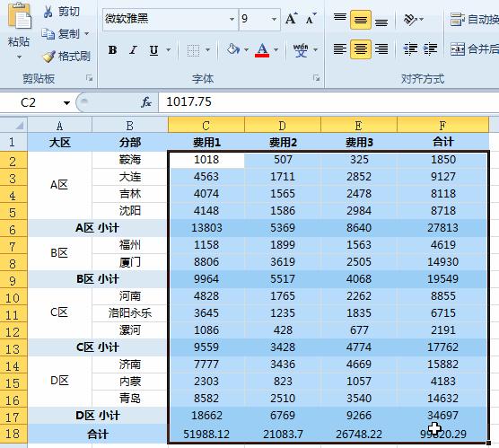Click the Insert Function fx icon
The width and height of the screenshot is (499, 448).
(x=146, y=102)
